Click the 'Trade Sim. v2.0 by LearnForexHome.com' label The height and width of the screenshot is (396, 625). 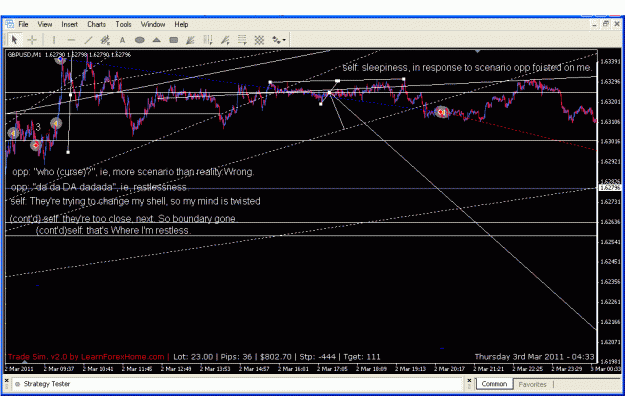86,357
